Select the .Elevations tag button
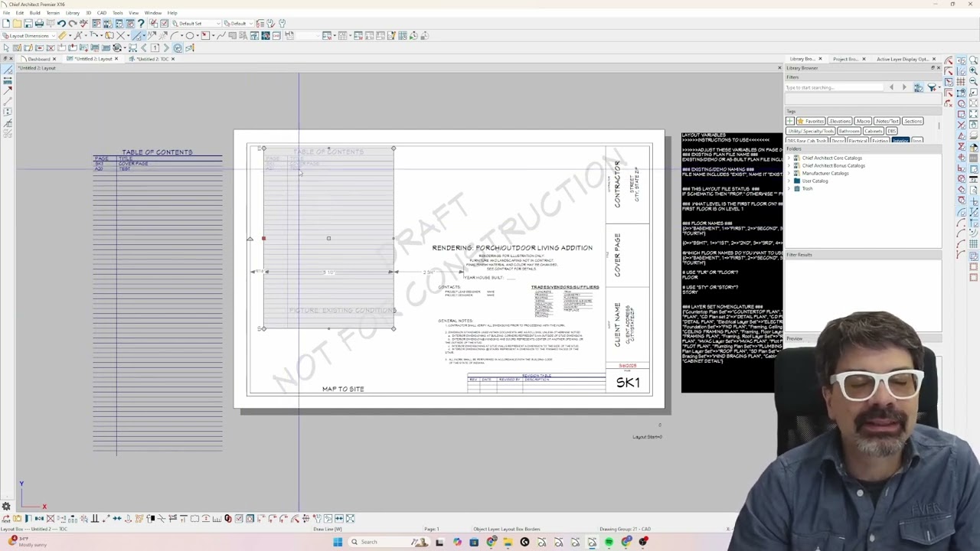This screenshot has height=551, width=980. tap(840, 121)
